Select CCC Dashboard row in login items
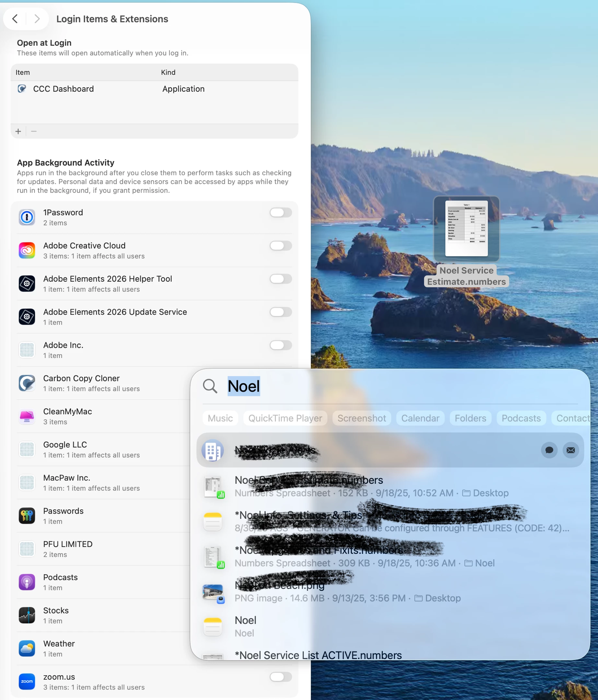This screenshot has height=700, width=598. (x=154, y=89)
